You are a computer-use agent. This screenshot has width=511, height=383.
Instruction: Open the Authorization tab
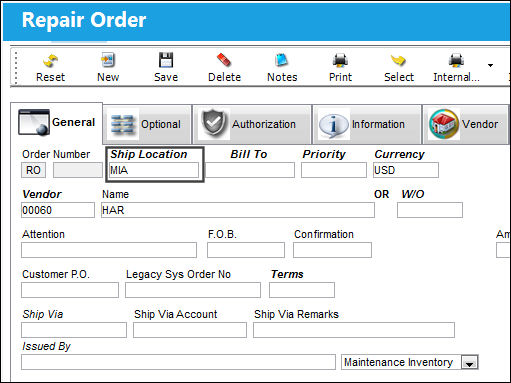pos(252,124)
